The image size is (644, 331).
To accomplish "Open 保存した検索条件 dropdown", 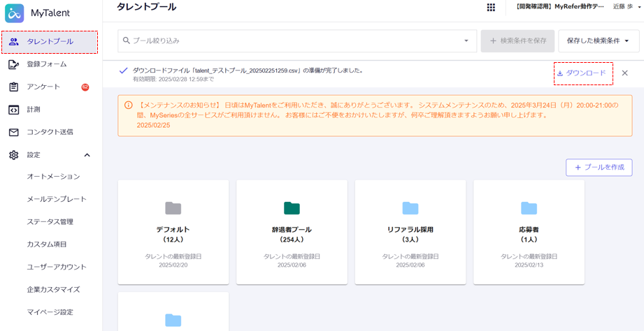I will (599, 41).
